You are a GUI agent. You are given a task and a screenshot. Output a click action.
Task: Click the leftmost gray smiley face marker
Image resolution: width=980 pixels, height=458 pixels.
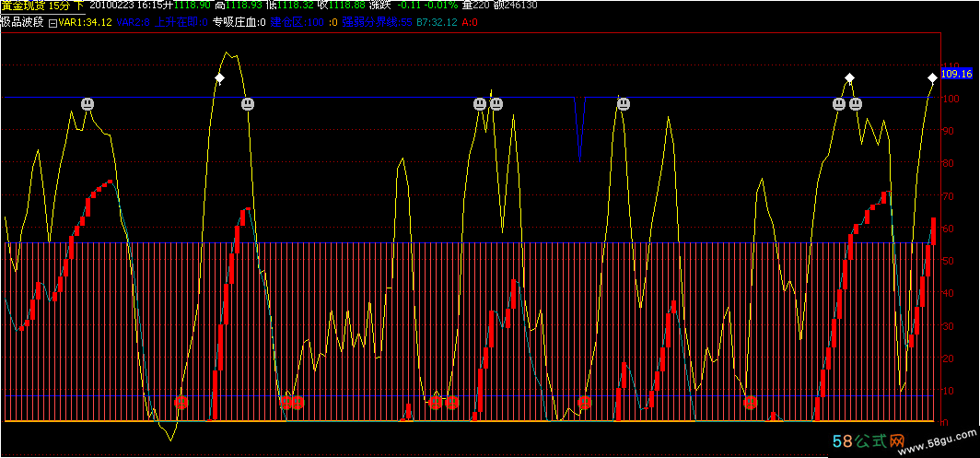[87, 104]
